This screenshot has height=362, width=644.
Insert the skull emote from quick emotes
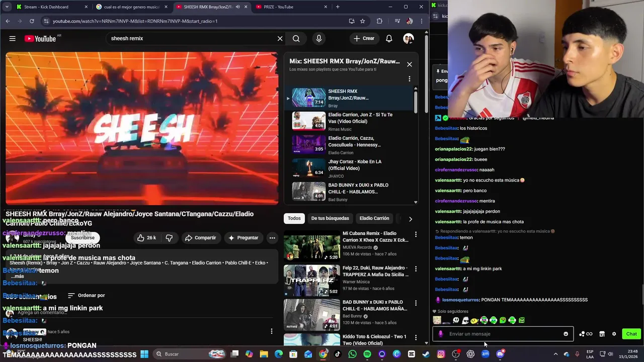click(x=456, y=320)
